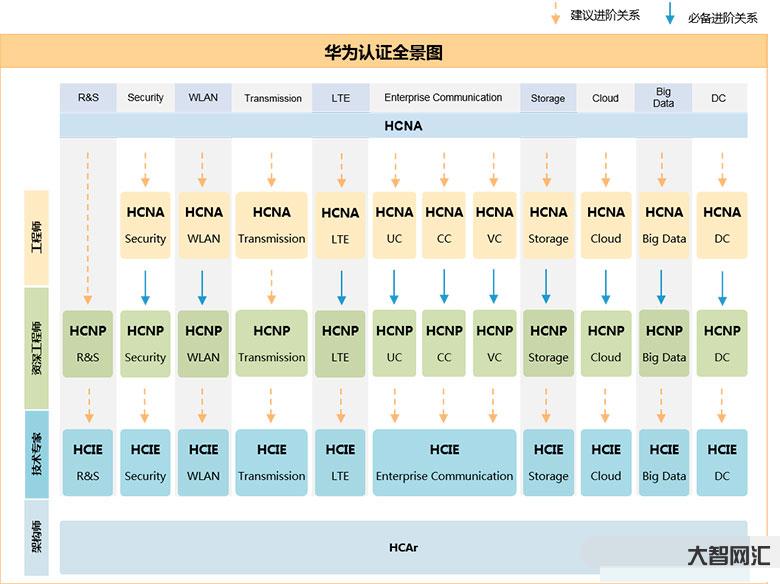Select the LTE column header
This screenshot has height=584, width=780.
tap(340, 97)
